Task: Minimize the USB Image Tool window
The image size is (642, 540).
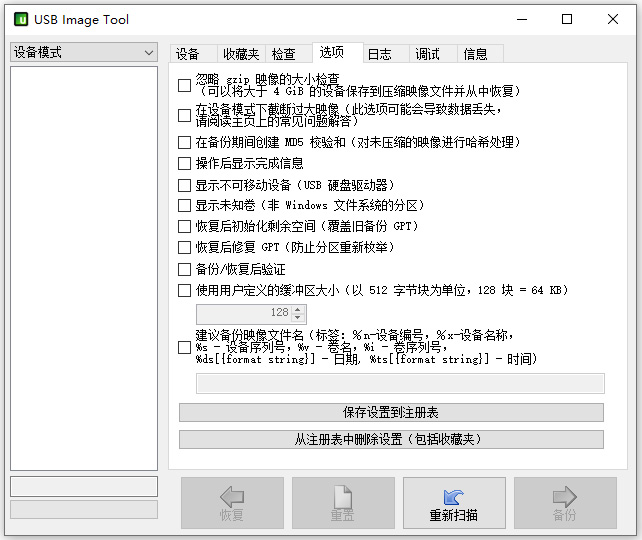Action: point(522,19)
